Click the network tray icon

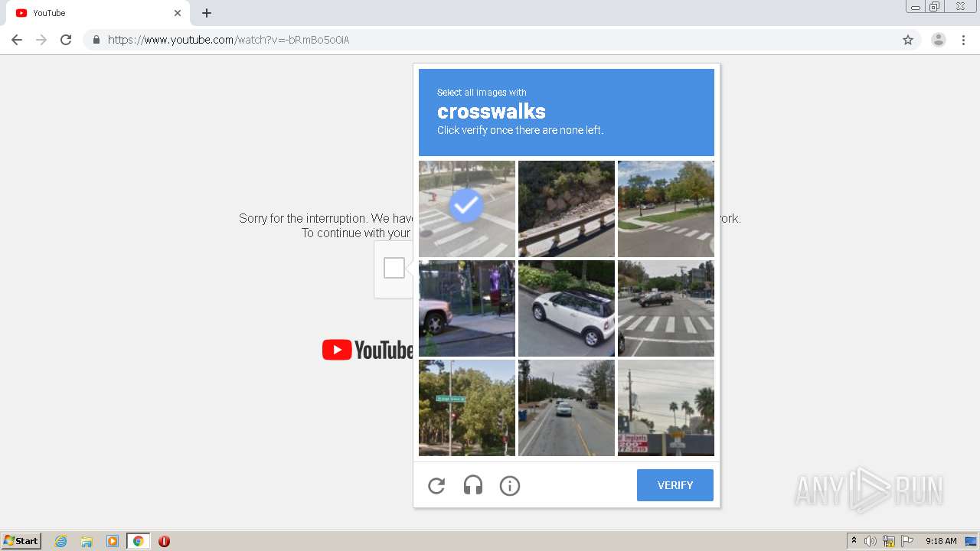[x=889, y=541]
